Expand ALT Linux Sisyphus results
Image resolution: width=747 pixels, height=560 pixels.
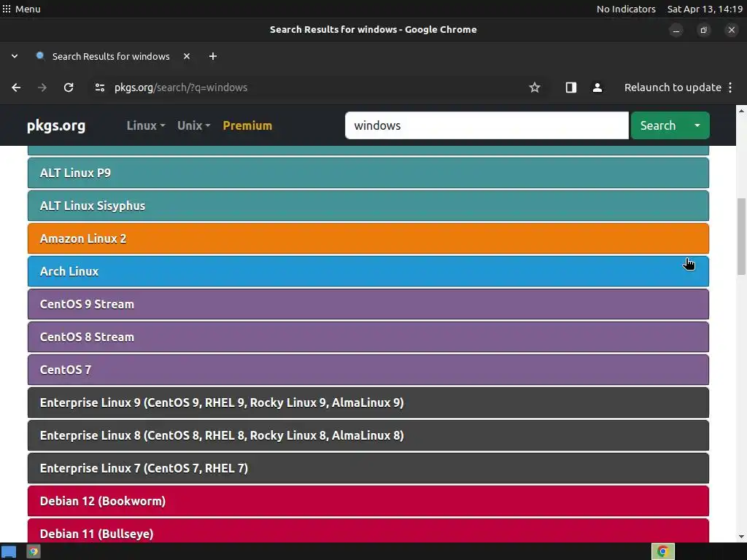click(368, 206)
